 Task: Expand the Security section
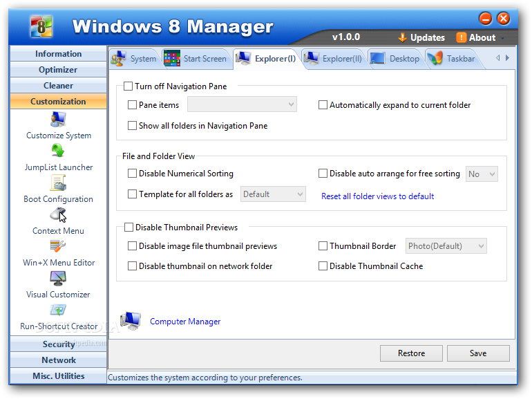coord(58,344)
